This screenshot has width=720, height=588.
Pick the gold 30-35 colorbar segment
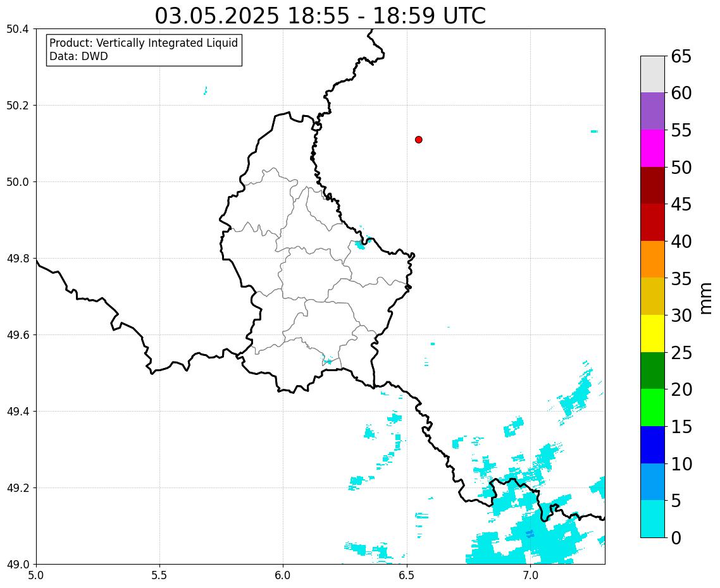(x=652, y=296)
